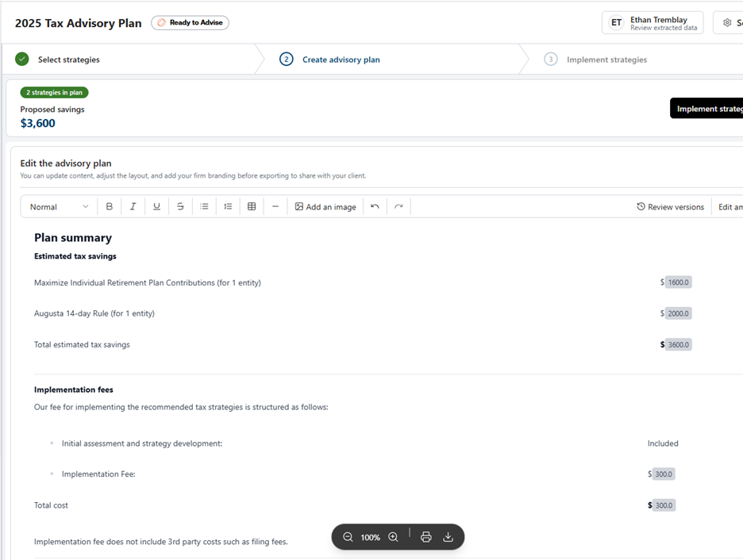Toggle underline text formatting
Viewport: 743px width, 560px height.
point(156,207)
